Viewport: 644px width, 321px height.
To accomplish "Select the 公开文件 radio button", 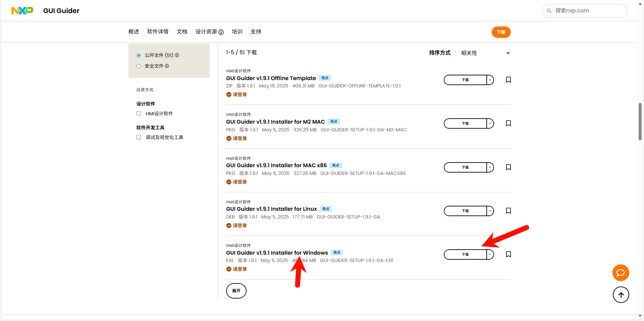I will 139,55.
